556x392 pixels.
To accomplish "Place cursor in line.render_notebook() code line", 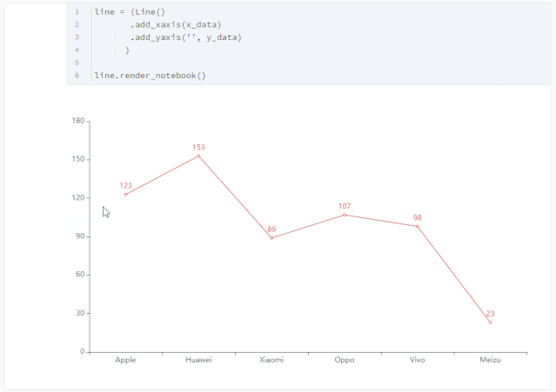I will click(x=150, y=76).
